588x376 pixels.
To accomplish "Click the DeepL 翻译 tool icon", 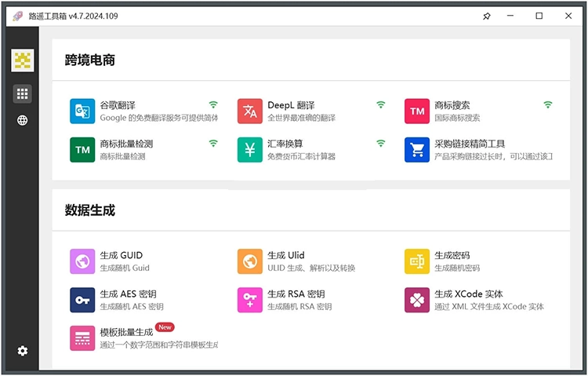I will point(250,111).
